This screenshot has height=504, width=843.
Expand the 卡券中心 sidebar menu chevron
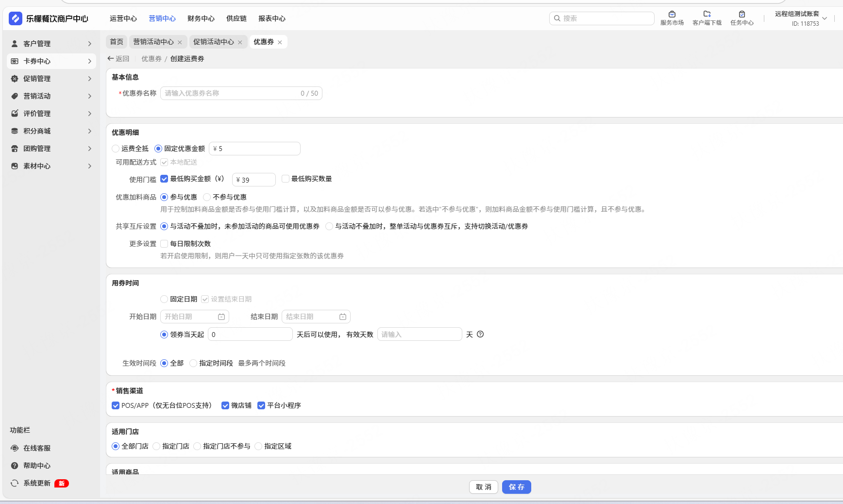click(90, 61)
